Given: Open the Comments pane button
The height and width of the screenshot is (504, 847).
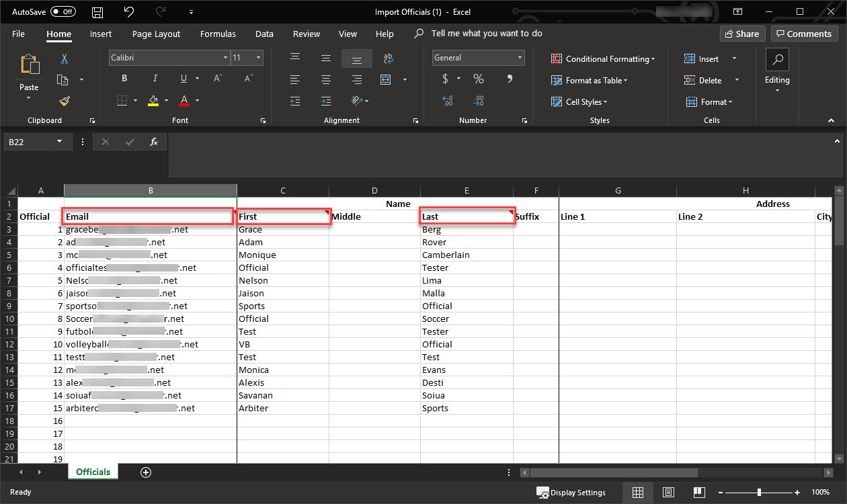Looking at the screenshot, I should [804, 34].
